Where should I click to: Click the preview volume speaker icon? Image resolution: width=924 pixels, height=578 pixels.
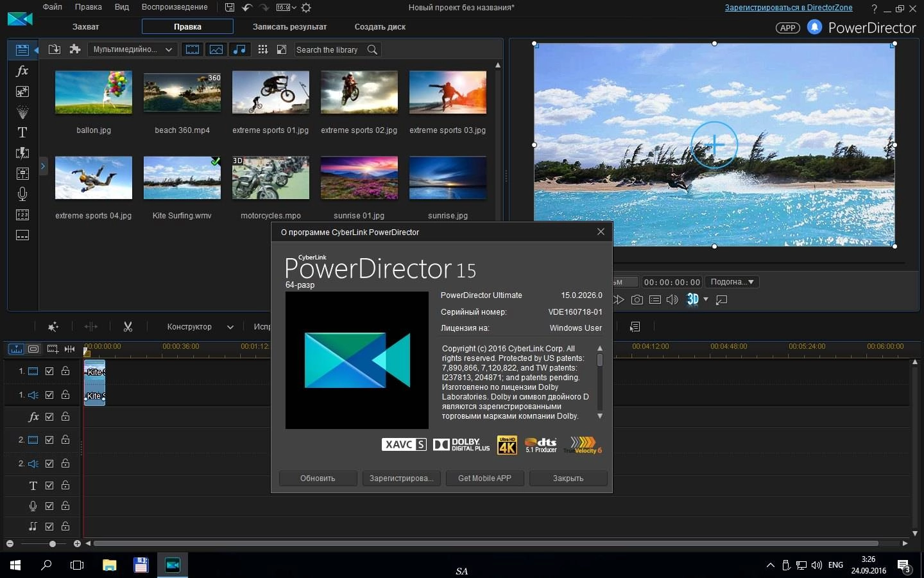[672, 299]
